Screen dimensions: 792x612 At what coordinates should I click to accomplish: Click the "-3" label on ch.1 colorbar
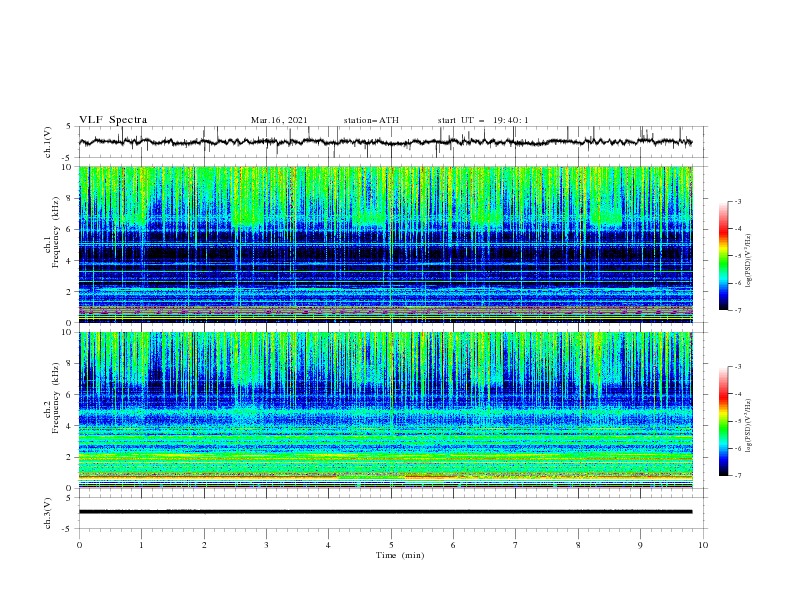click(737, 201)
